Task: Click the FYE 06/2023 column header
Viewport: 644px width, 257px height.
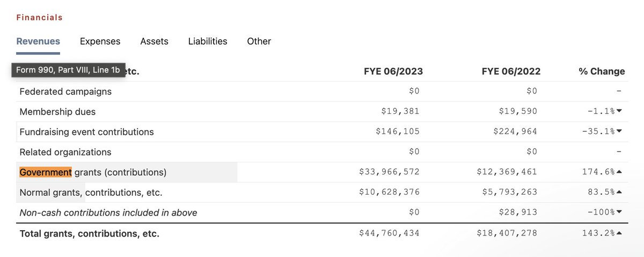Action: pos(393,72)
